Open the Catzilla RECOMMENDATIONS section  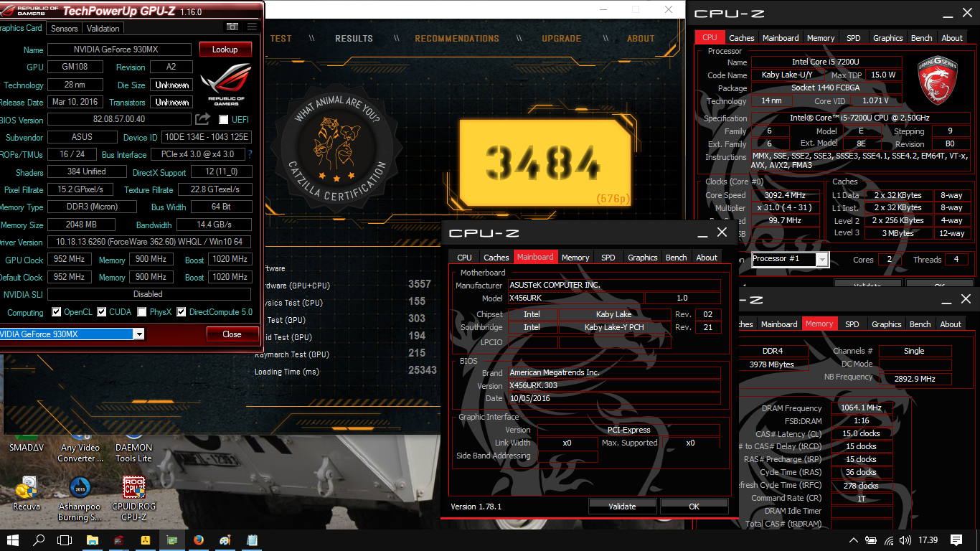pos(457,39)
